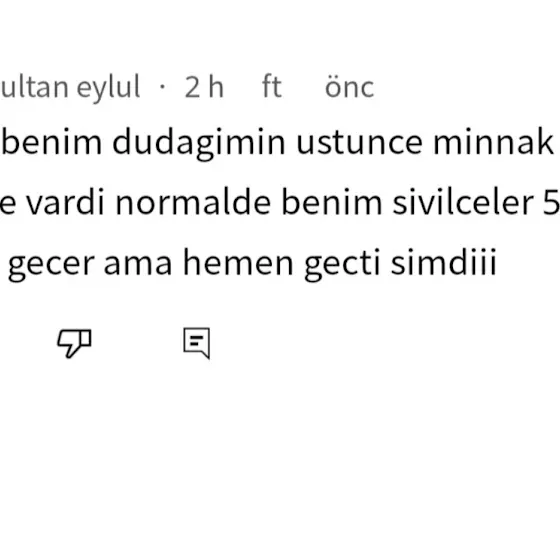Click the word 'gecti' in third line
Screen dimensions: 560x560
[x=342, y=264]
